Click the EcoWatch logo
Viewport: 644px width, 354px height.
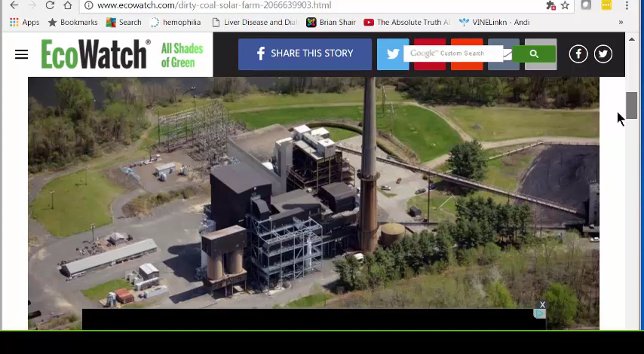[x=94, y=54]
